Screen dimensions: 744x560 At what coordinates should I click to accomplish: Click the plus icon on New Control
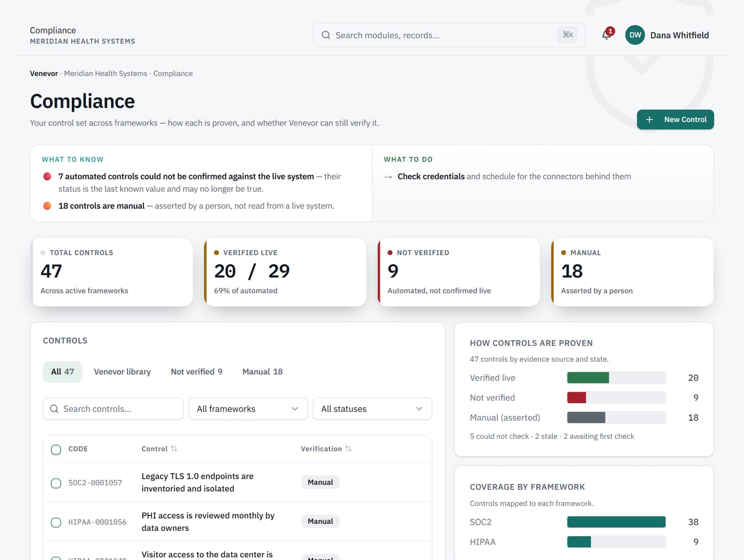coord(649,120)
